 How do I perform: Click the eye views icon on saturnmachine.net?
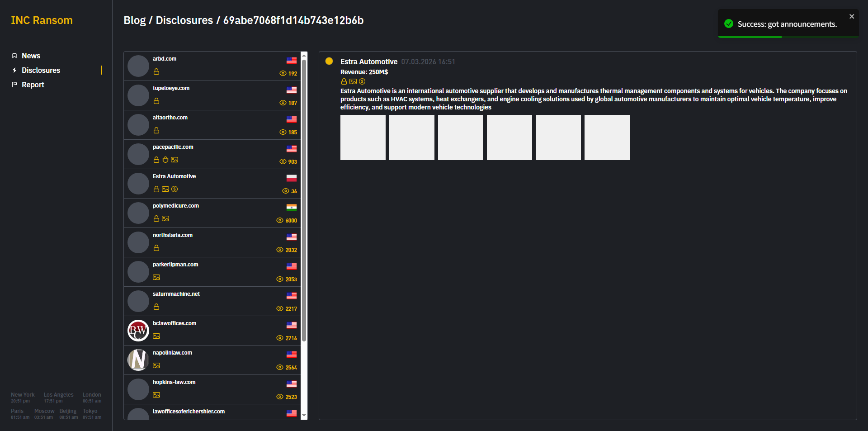(279, 309)
